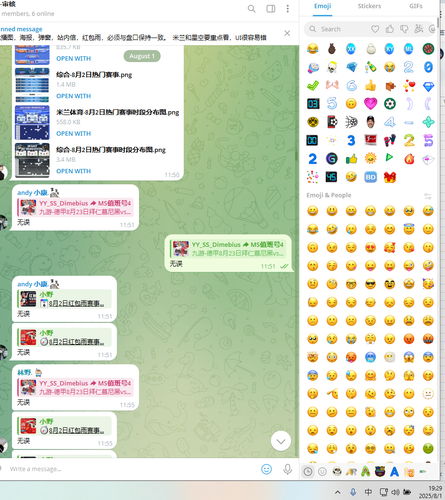Insert the fire emoji

[x=409, y=159]
